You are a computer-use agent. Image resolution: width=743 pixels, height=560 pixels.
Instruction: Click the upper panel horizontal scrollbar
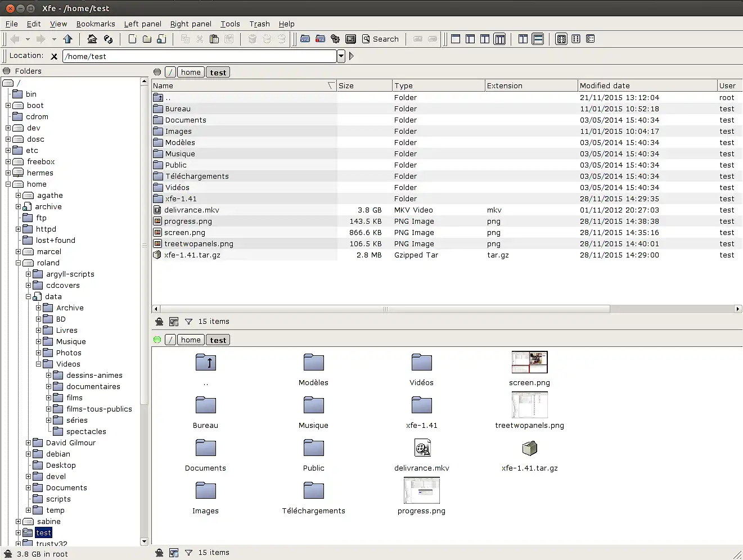pos(385,309)
